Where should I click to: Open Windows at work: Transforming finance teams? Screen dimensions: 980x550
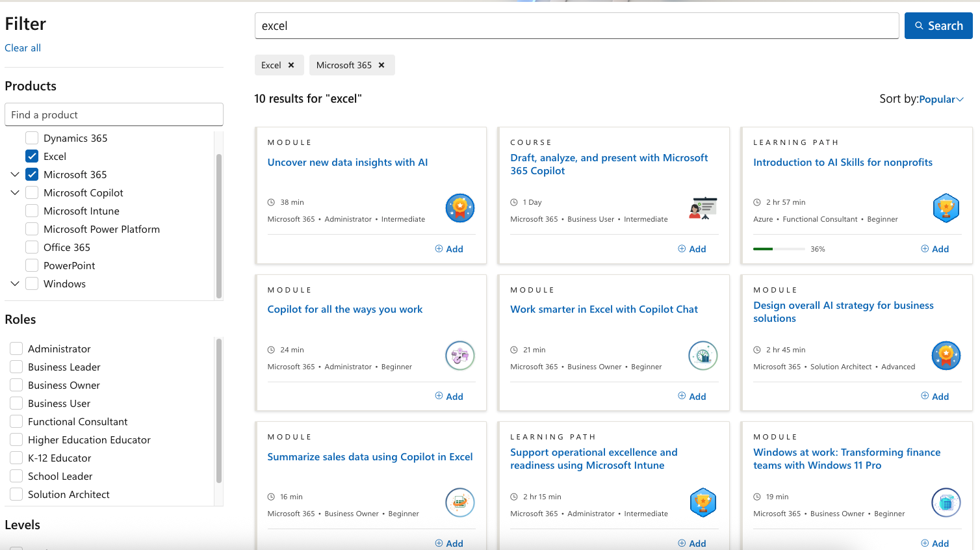coord(847,459)
